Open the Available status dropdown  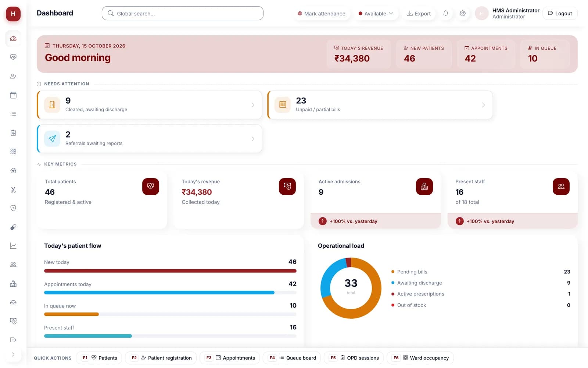coord(376,14)
